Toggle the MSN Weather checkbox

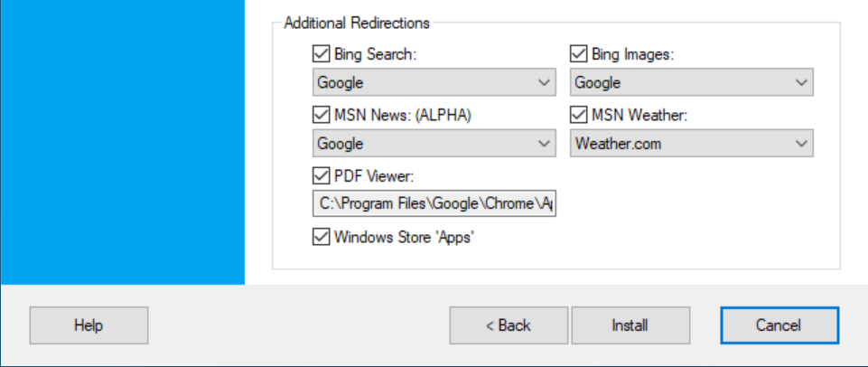[x=578, y=116]
